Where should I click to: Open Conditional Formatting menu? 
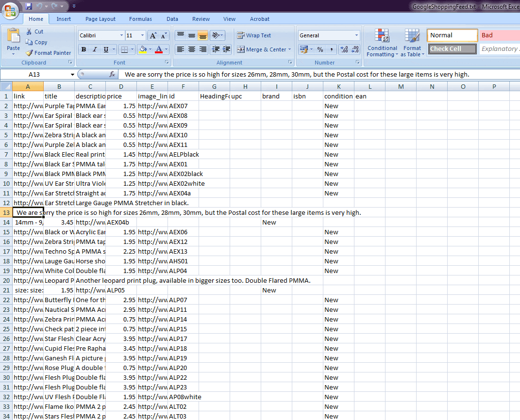[382, 43]
